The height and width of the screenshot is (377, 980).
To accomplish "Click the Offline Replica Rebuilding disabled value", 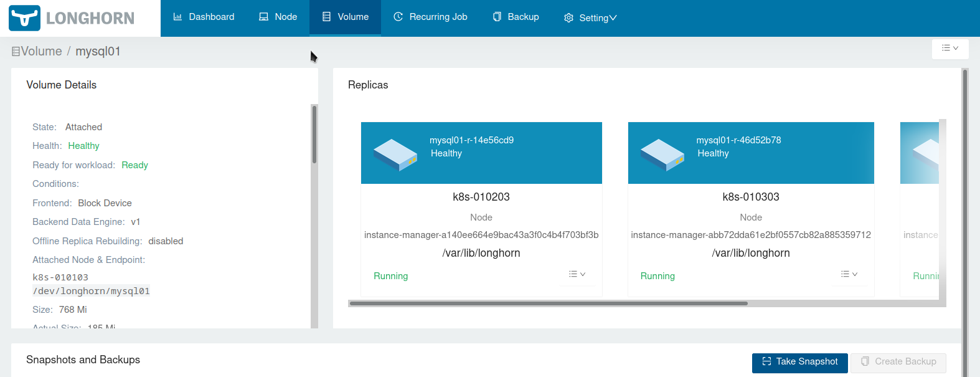I will pos(166,241).
